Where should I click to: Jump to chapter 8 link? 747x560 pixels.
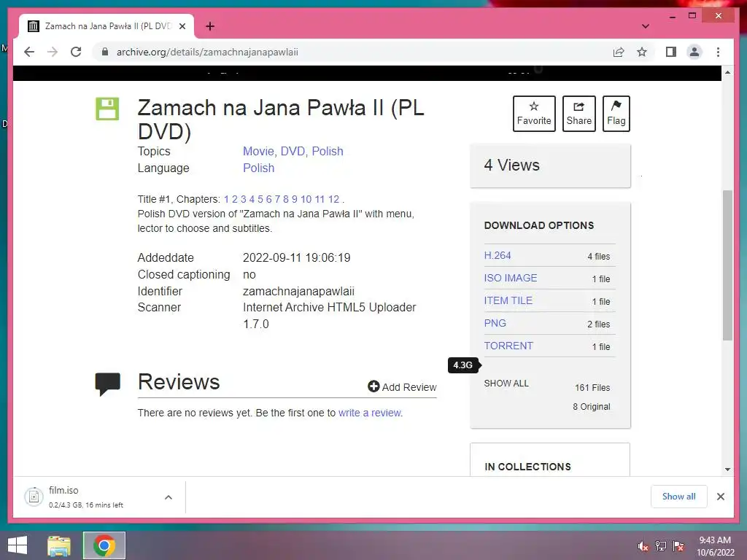tap(286, 199)
